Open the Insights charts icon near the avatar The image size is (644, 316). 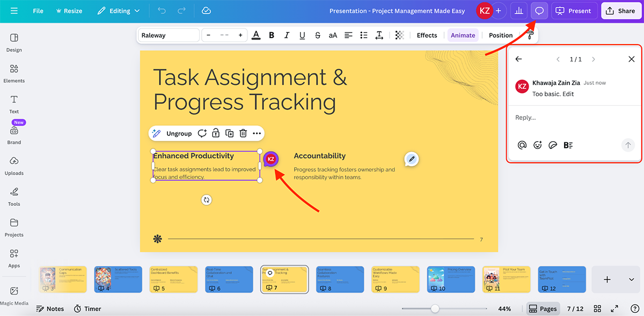(518, 11)
